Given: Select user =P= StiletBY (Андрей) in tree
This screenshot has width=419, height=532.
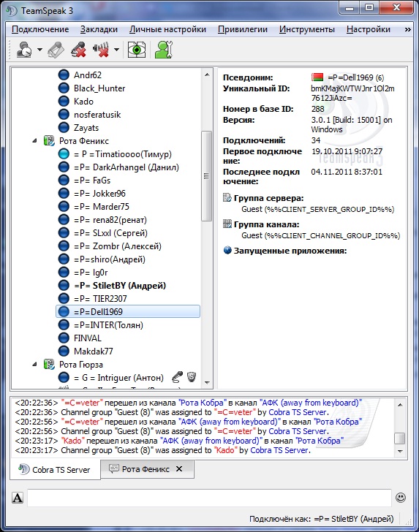Looking at the screenshot, I should [120, 286].
